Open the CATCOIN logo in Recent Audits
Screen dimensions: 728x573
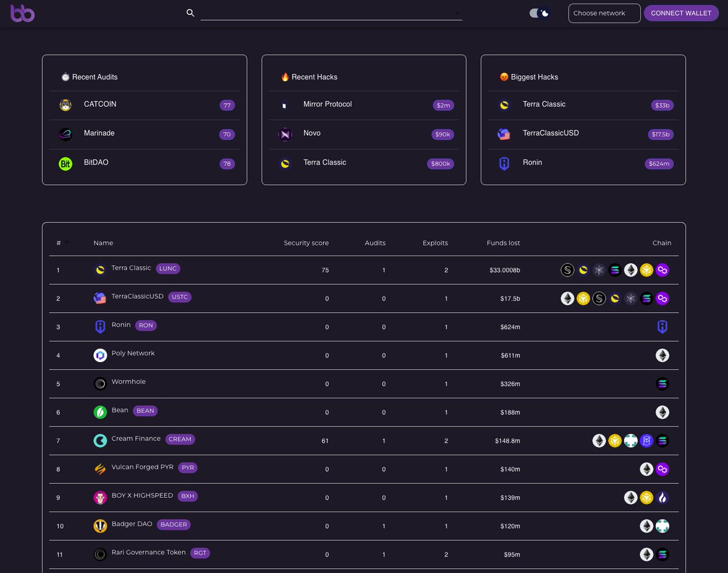click(x=66, y=106)
